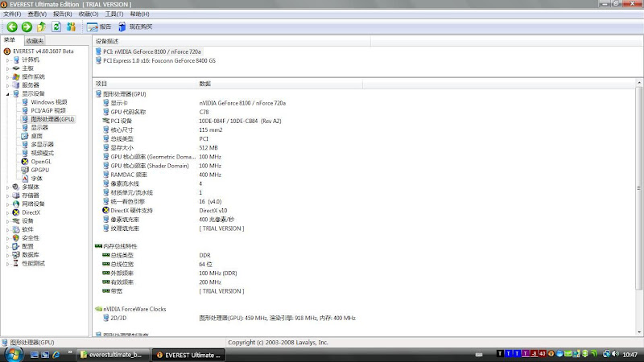Click the Field (项目) column header
The width and height of the screenshot is (644, 362).
point(145,84)
